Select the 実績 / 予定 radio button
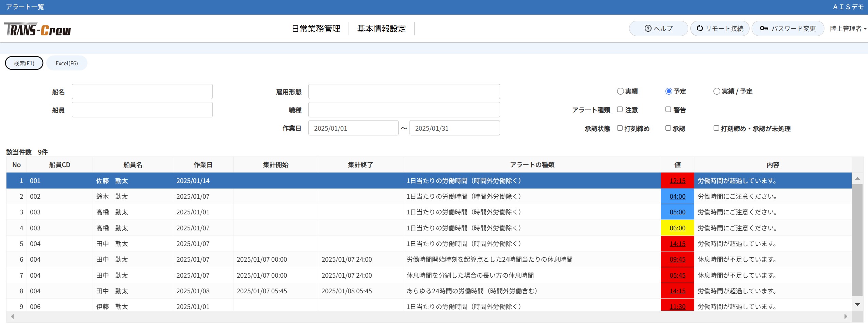 717,91
